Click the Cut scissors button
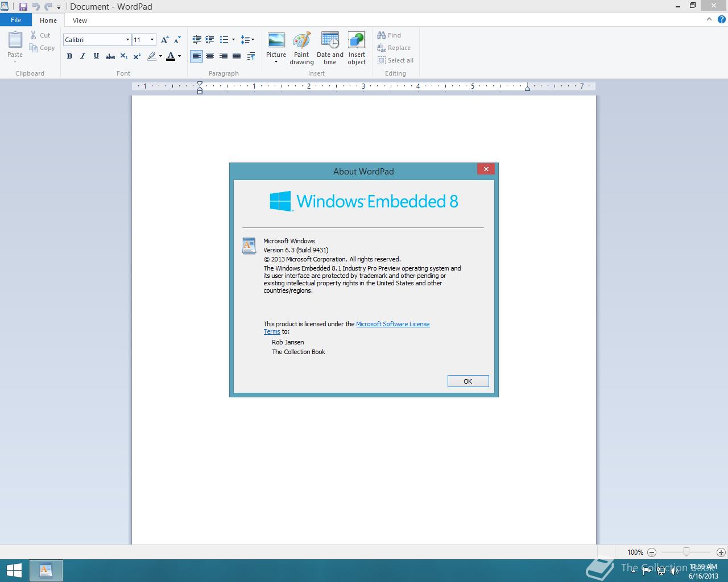Image resolution: width=728 pixels, height=582 pixels. (x=40, y=35)
